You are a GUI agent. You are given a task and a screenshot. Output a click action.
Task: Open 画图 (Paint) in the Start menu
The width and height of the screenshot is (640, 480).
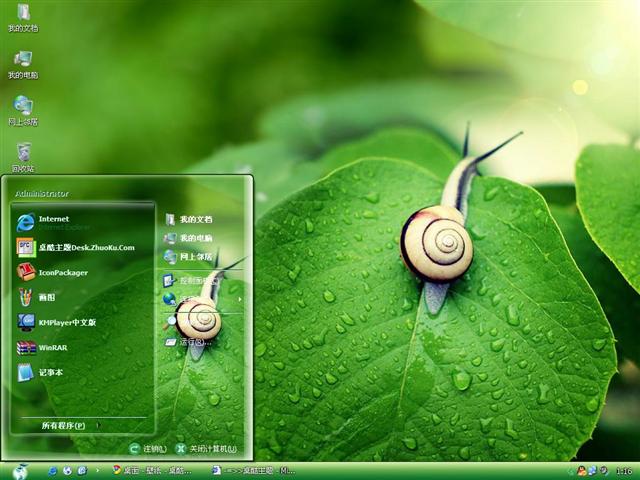pyautogui.click(x=49, y=297)
